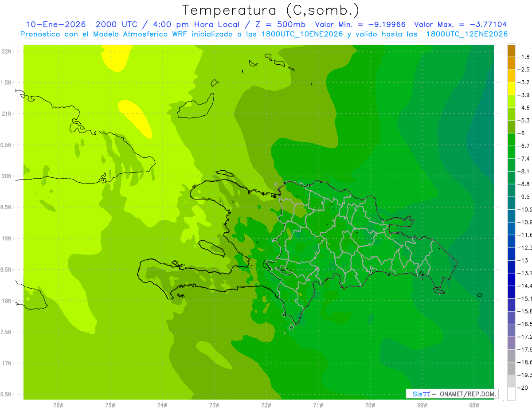Click the dark orange legend swatch above -1.8
This screenshot has height=411, width=532.
511,51
